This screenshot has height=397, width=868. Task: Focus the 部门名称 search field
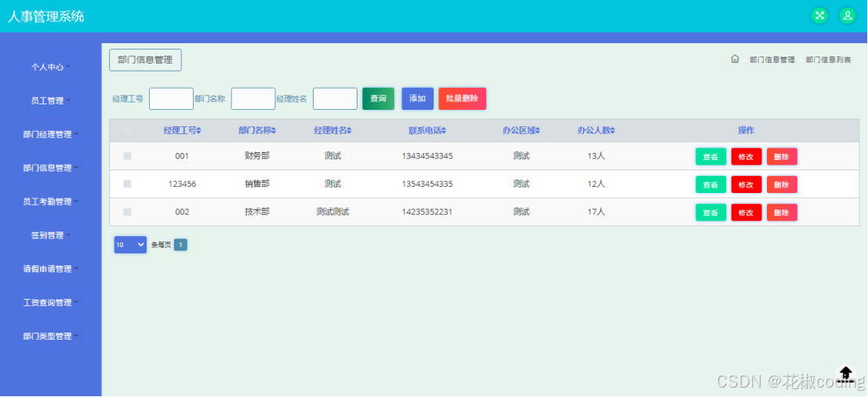pos(253,99)
